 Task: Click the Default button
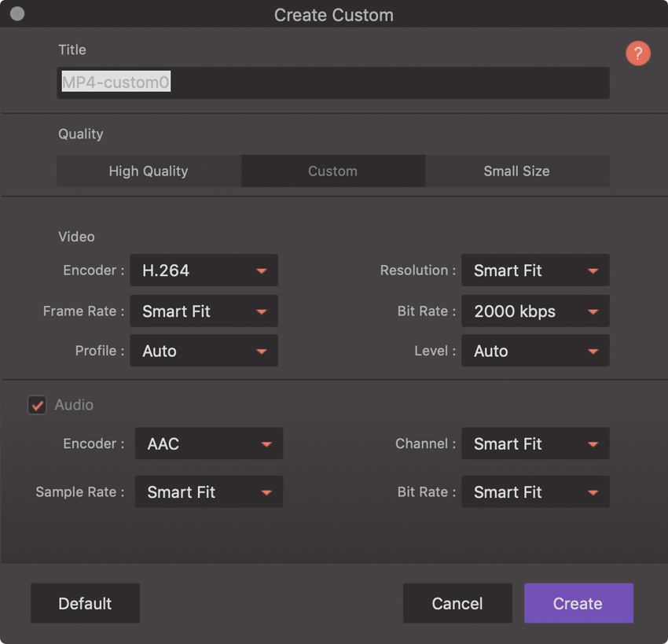85,604
